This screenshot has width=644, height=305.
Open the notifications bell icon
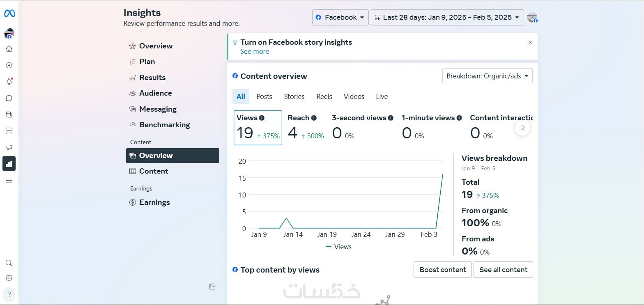click(9, 82)
